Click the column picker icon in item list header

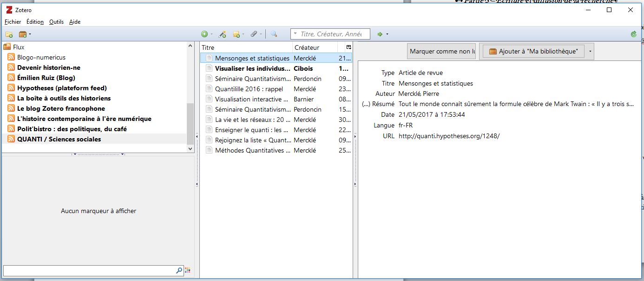tap(349, 47)
